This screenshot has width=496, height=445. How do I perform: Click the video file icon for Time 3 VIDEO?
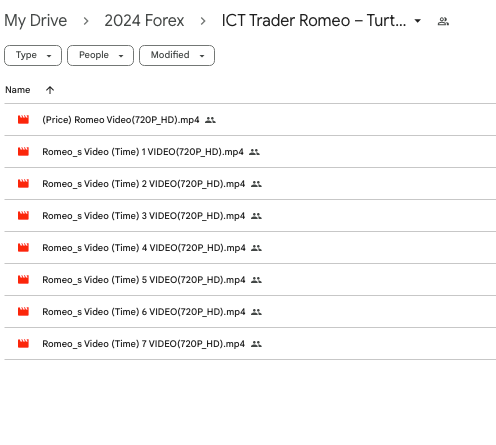[x=23, y=216]
